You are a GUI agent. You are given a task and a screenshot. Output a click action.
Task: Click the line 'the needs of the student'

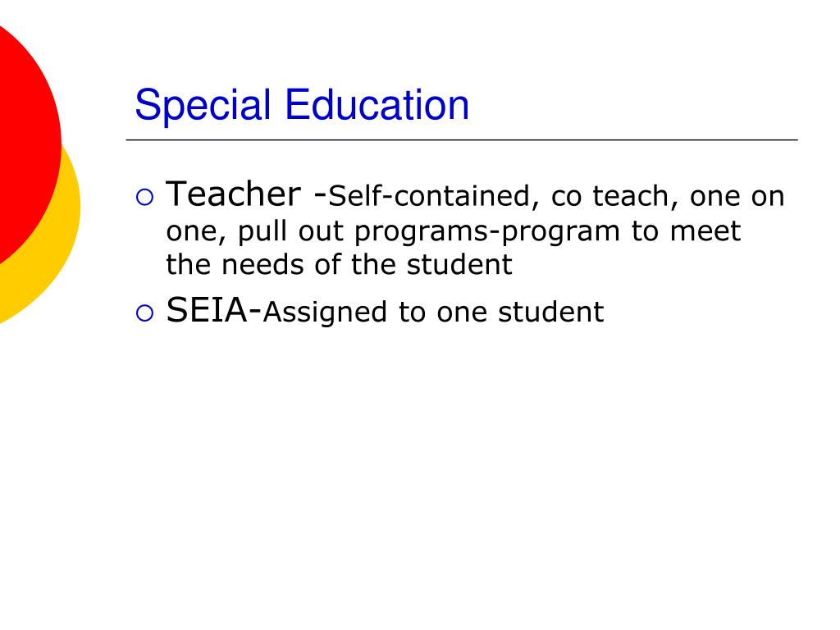[339, 265]
